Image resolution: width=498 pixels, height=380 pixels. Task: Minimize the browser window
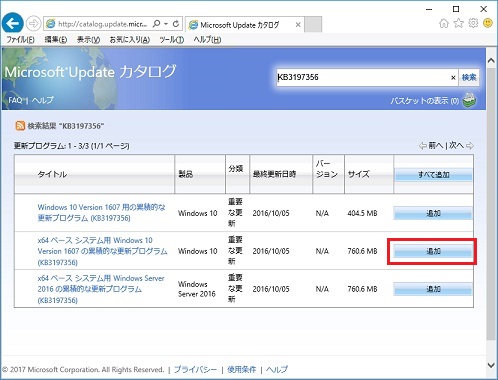click(429, 9)
